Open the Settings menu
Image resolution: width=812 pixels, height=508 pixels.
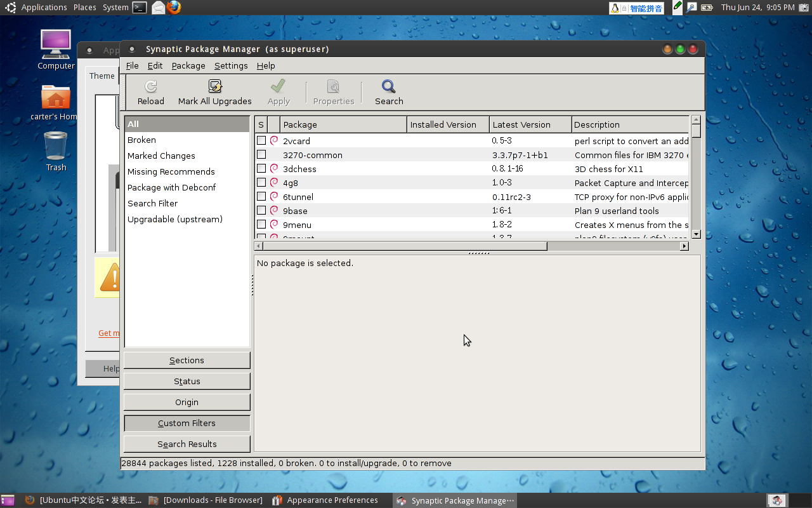(231, 65)
